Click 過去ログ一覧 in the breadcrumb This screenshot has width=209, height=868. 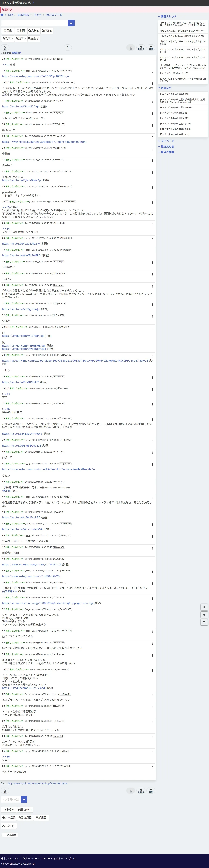point(54,15)
